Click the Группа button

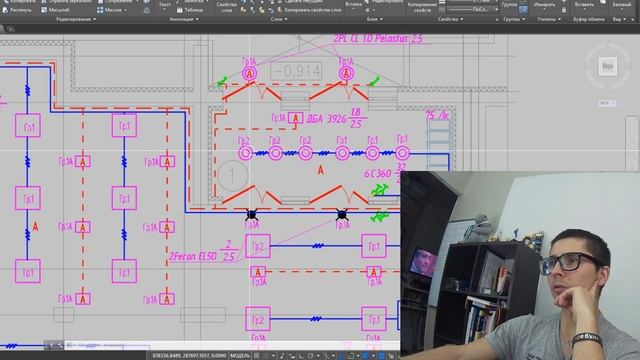[509, 5]
